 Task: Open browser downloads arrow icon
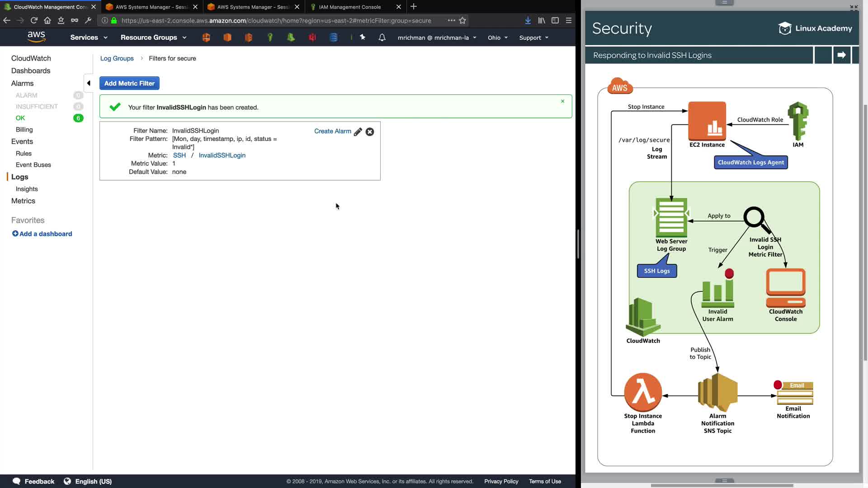528,20
